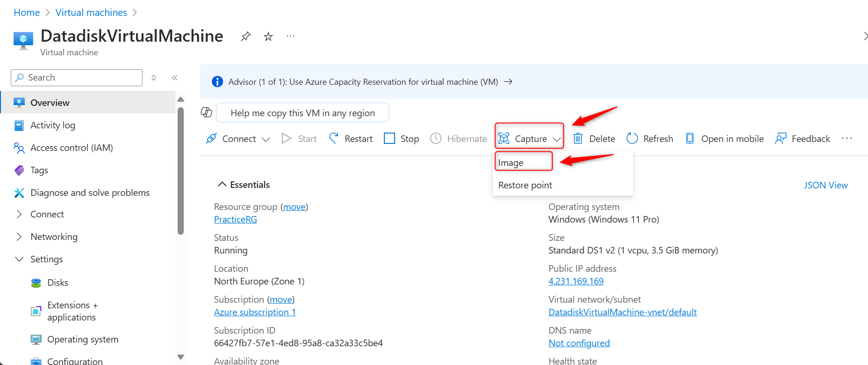Expand the pane with the right-edge chevron
The height and width of the screenshot is (365, 868).
point(865,36)
